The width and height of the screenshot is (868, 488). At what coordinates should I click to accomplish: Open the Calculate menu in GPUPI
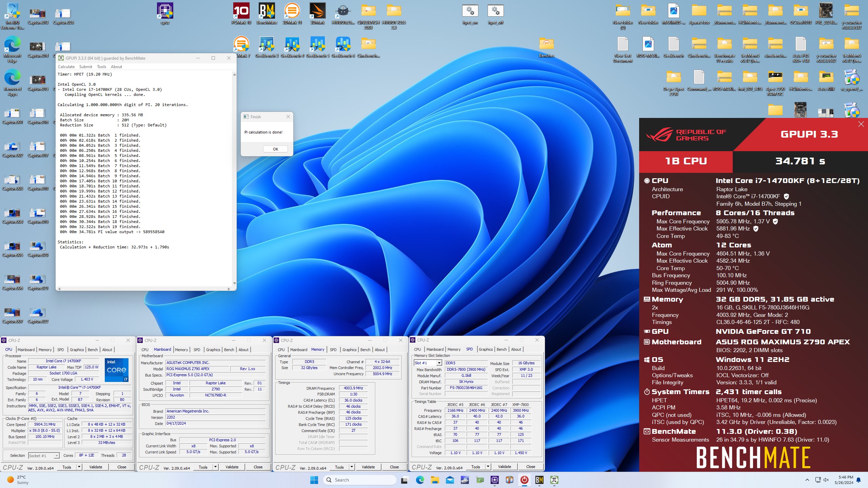[x=66, y=67]
